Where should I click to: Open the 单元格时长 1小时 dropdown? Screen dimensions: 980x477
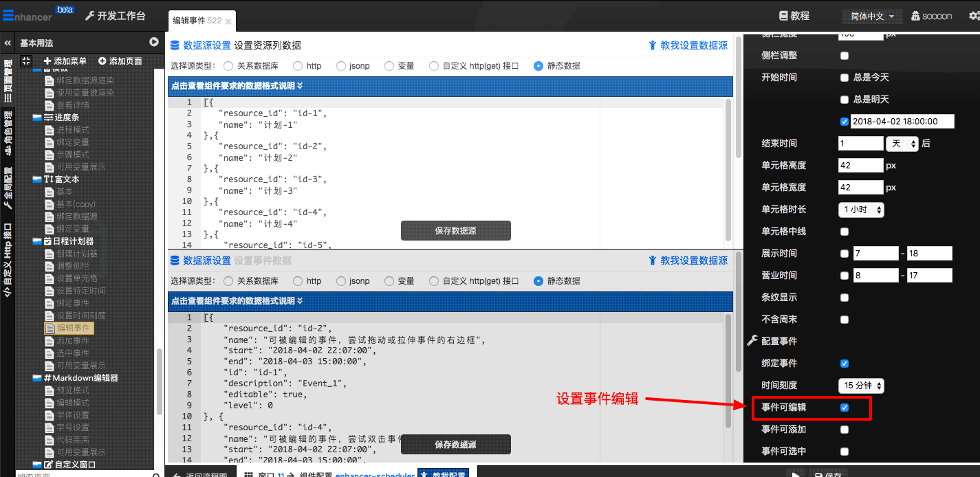click(x=861, y=210)
